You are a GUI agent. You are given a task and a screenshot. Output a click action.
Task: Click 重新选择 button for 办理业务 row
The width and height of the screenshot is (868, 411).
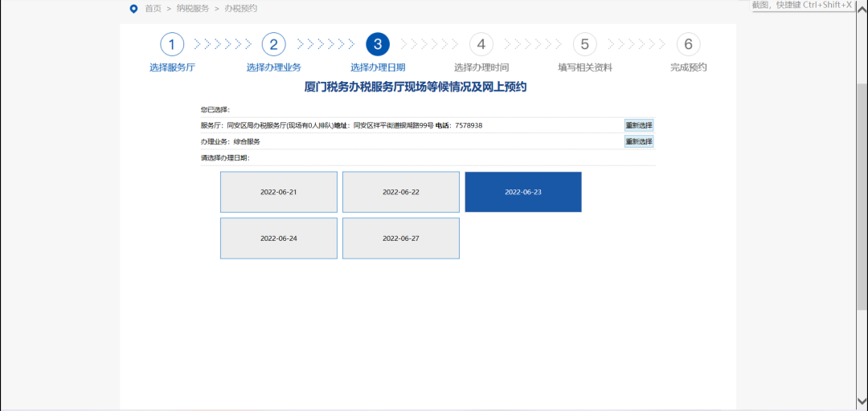coord(639,141)
